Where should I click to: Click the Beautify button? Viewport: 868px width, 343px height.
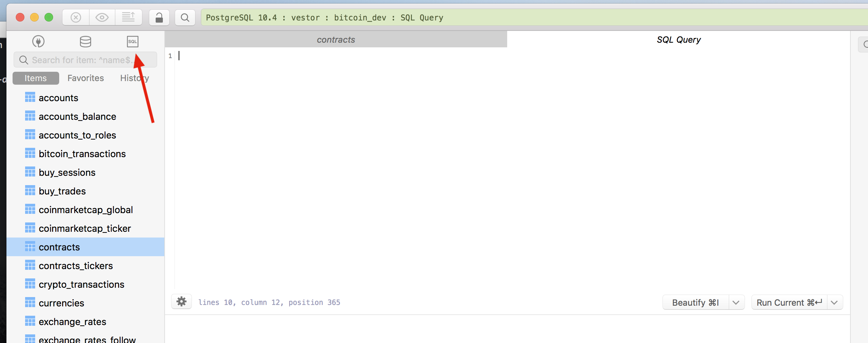(x=695, y=302)
